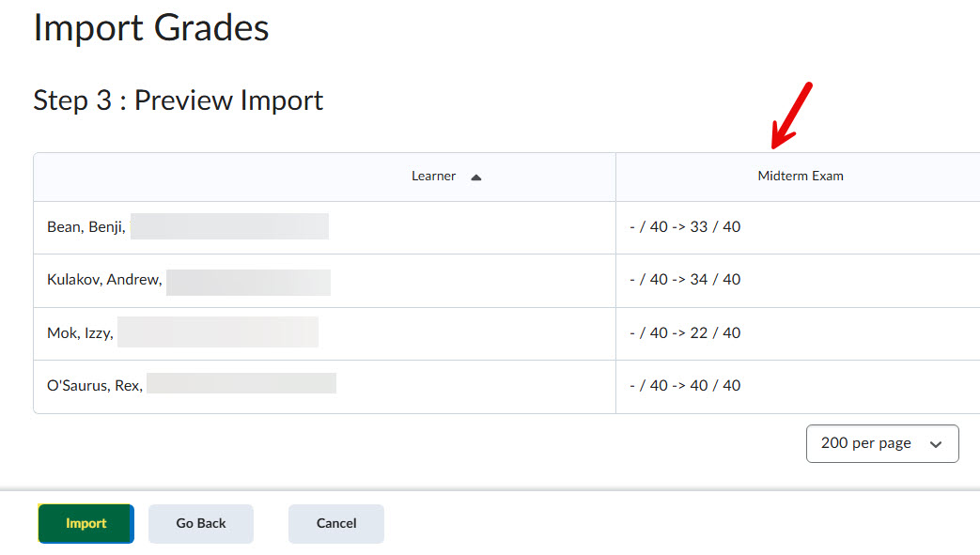Select the Kulakov, Andrew learner row
This screenshot has width=980, height=555.
tap(104, 279)
